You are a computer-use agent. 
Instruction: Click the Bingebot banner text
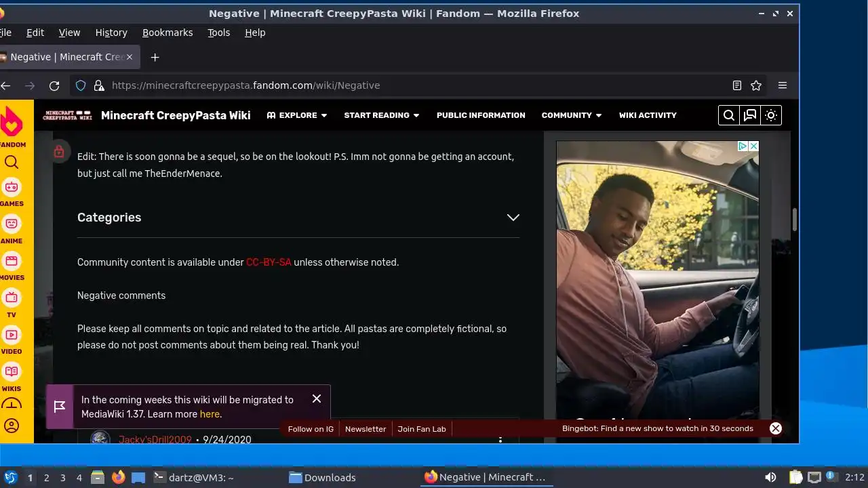click(x=658, y=428)
